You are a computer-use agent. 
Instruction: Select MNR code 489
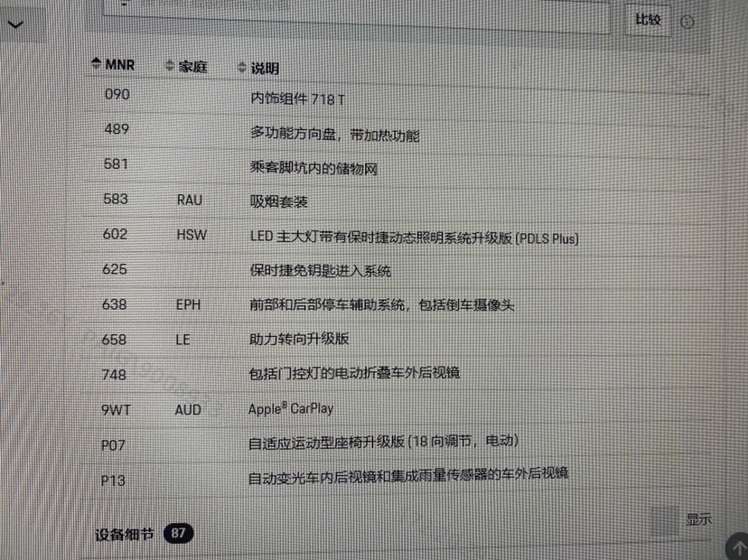pyautogui.click(x=117, y=129)
